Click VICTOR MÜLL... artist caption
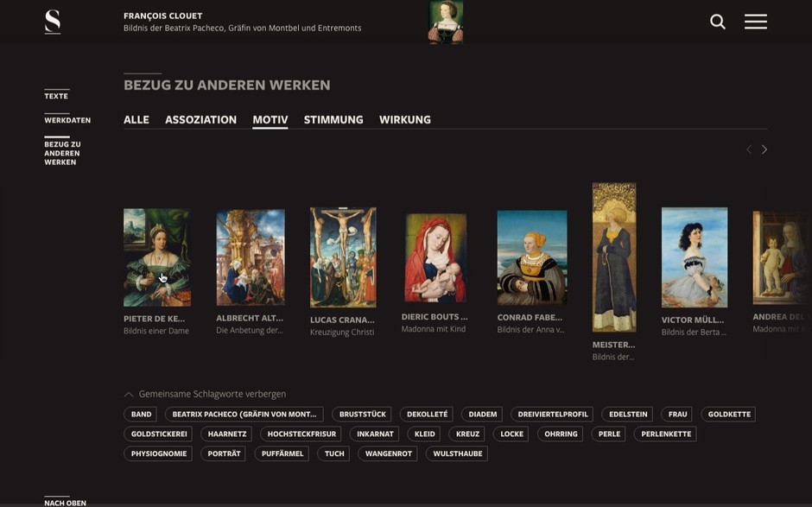Screen dimensions: 812x507 click(x=693, y=320)
